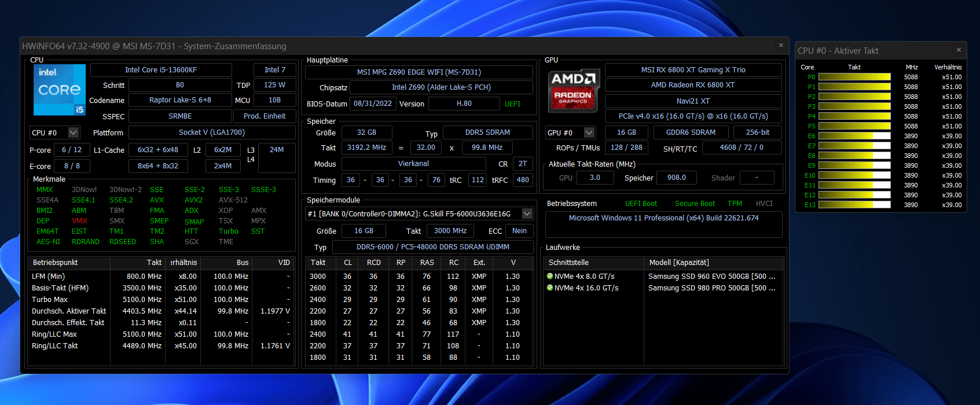Select the Durchsch. Aktiver Takt row

pyautogui.click(x=161, y=311)
